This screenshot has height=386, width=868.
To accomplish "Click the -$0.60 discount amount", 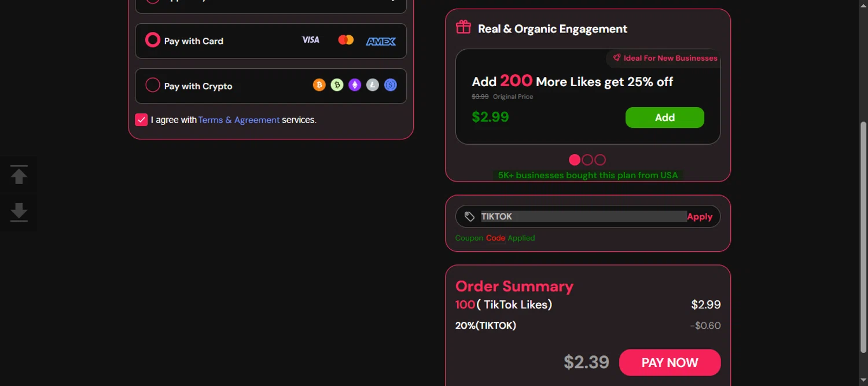I will pos(705,325).
